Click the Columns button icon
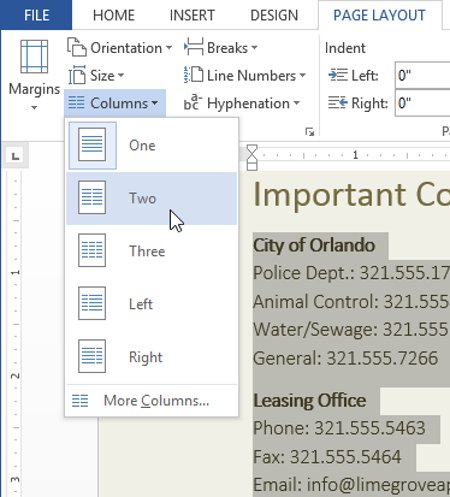This screenshot has height=497, width=450. coord(76,103)
